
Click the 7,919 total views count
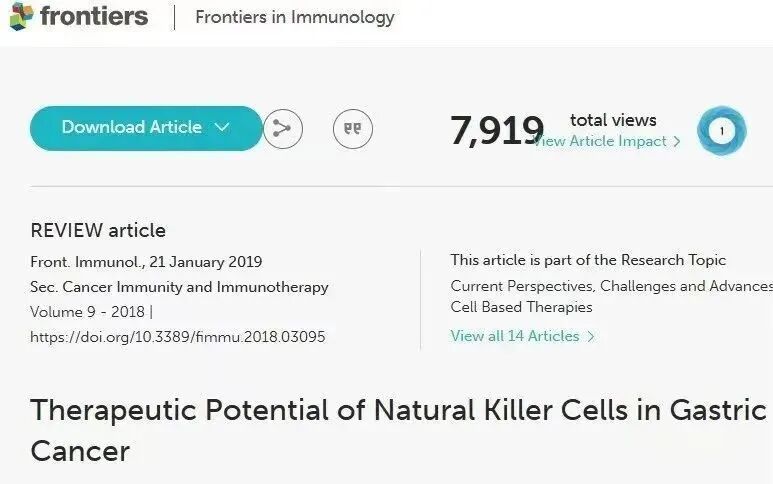(x=496, y=131)
